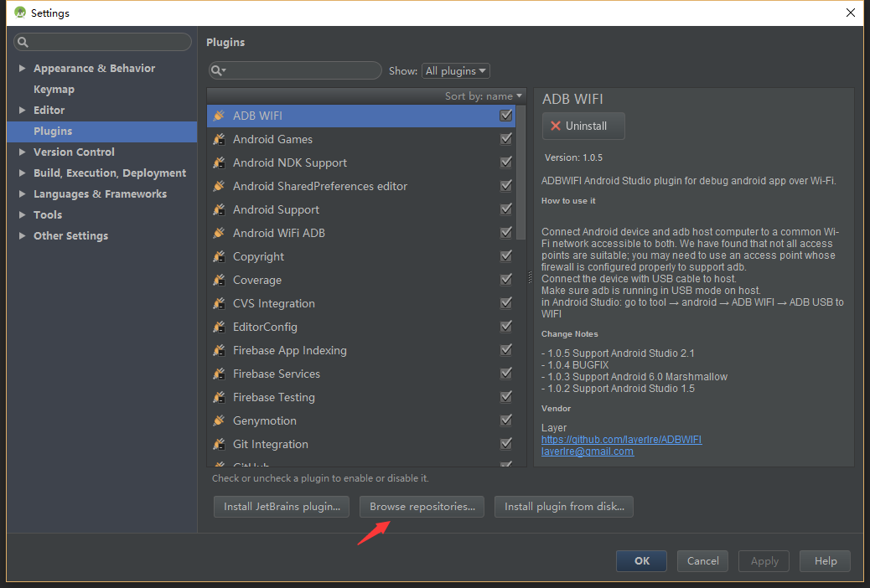Click Install JetBrains plugin button
The height and width of the screenshot is (588, 870).
click(282, 507)
